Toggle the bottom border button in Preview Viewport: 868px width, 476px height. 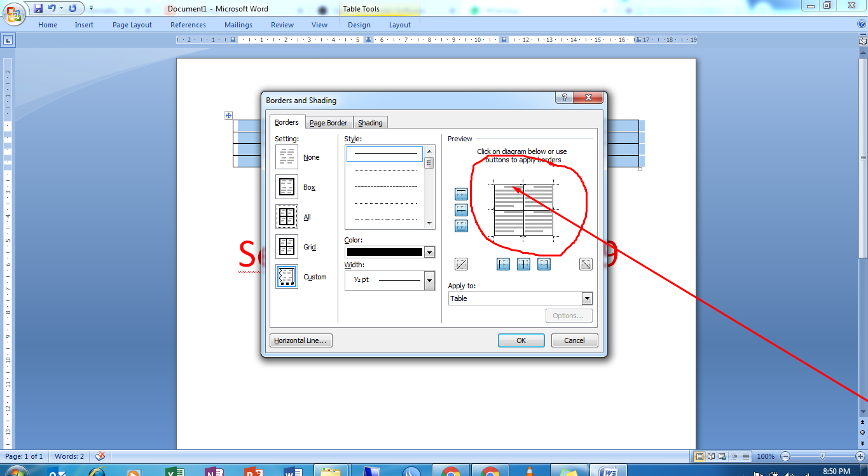pos(462,226)
